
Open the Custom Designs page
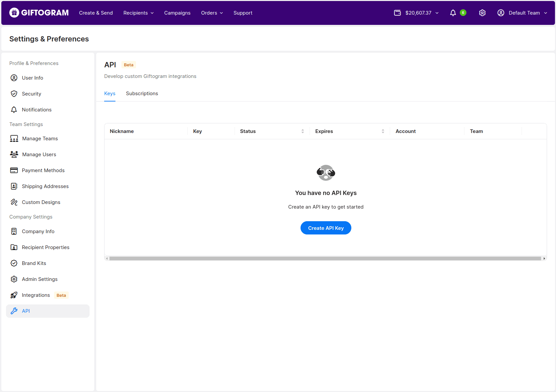coord(48,202)
